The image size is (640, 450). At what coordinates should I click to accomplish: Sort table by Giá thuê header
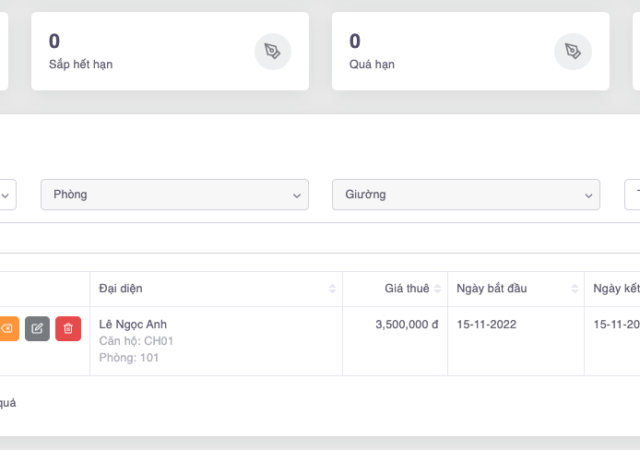point(406,289)
